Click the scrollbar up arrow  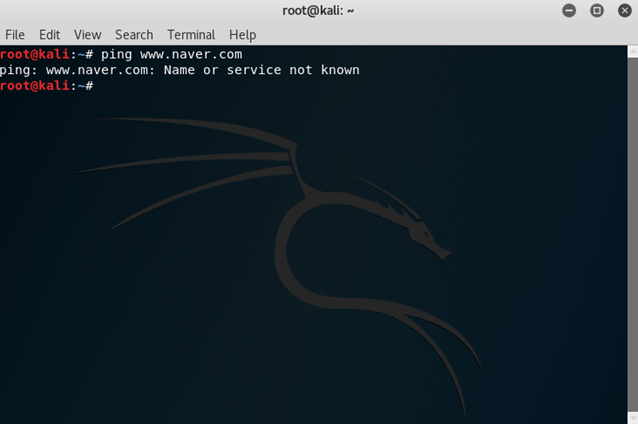click(633, 52)
